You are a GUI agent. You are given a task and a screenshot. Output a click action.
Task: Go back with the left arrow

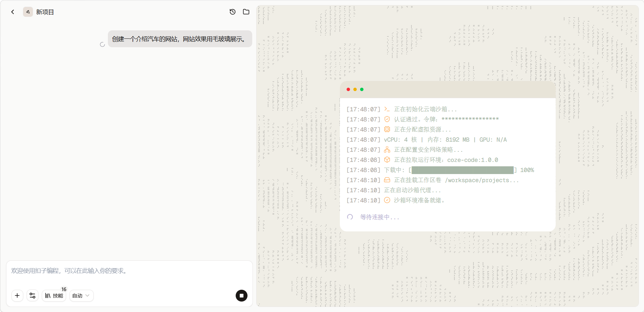pos(13,12)
